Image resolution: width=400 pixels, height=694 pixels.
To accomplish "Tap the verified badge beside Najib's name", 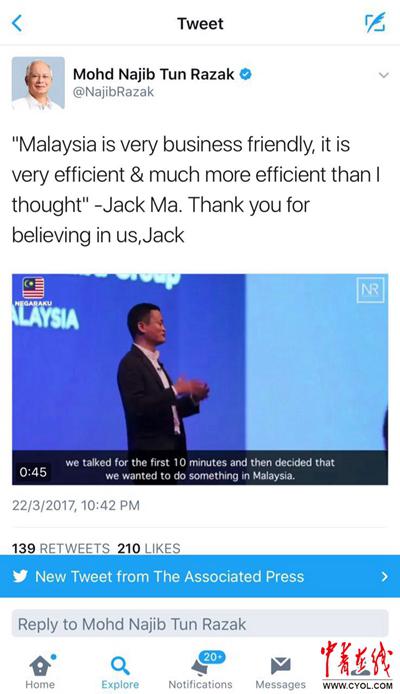I will pos(246,74).
